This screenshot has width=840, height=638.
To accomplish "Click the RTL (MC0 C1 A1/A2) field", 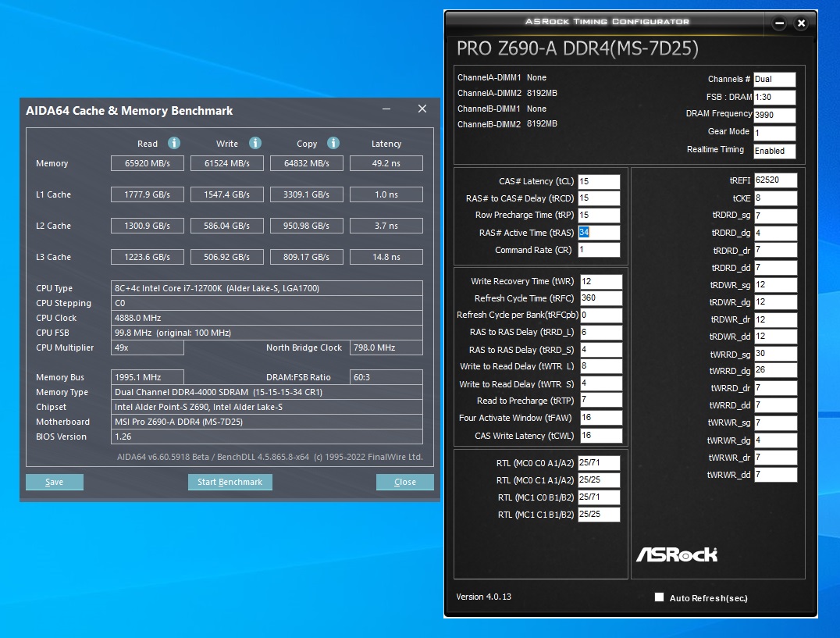I will 599,480.
